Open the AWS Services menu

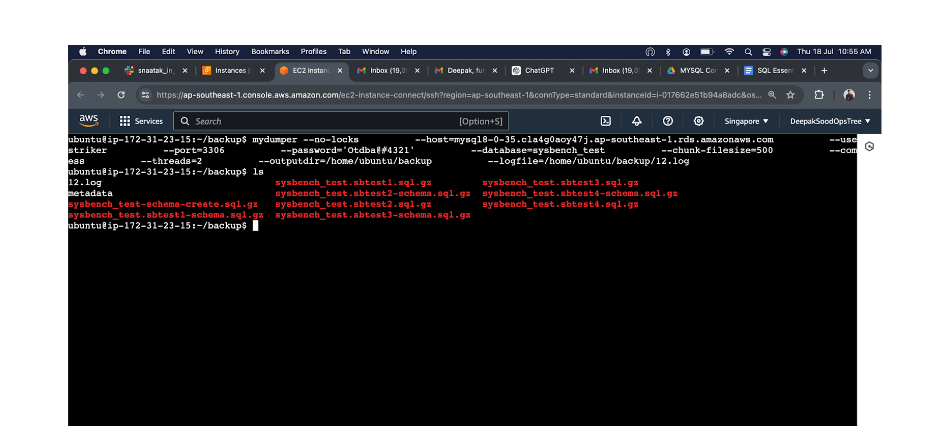(141, 121)
